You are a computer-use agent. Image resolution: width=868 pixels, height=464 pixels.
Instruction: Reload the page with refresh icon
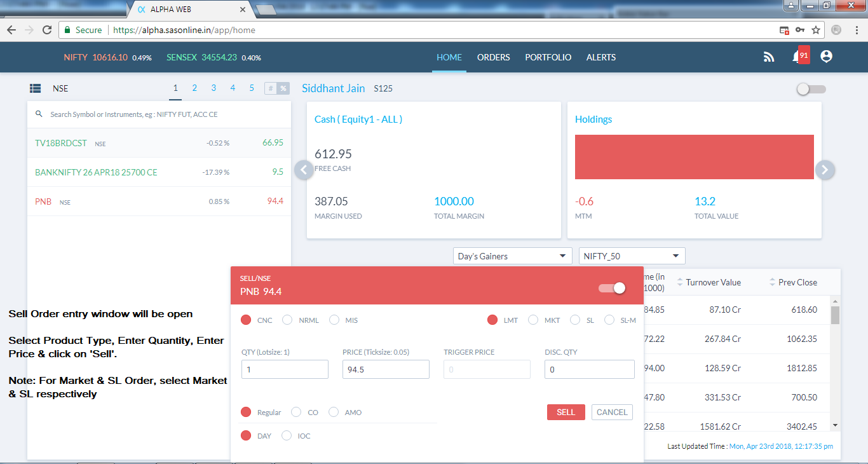[47, 30]
